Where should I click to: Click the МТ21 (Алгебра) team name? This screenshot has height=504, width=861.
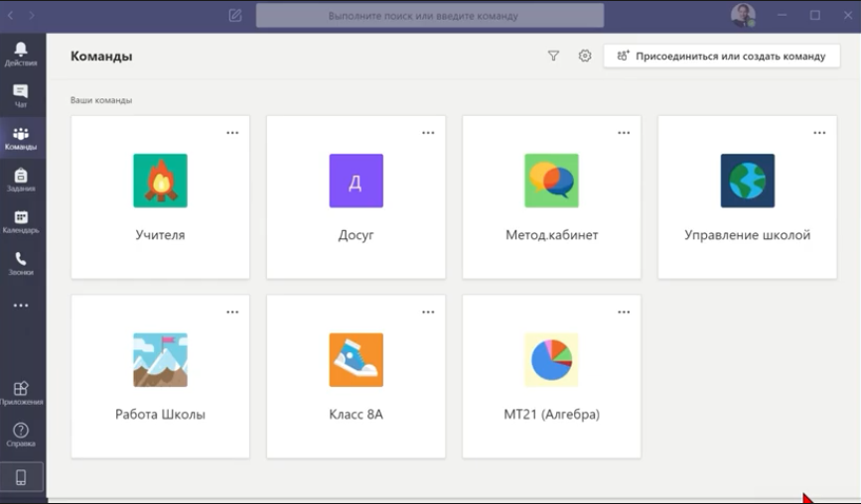click(551, 414)
